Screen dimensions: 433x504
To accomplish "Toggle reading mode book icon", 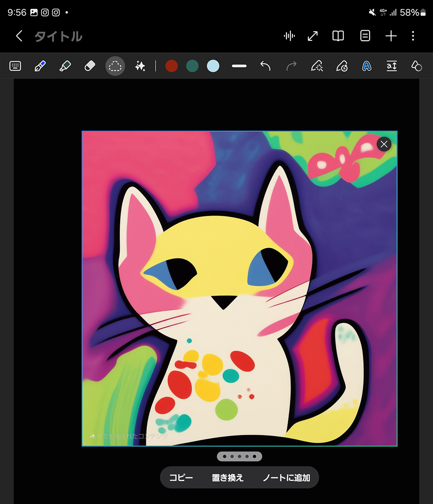I will 338,36.
